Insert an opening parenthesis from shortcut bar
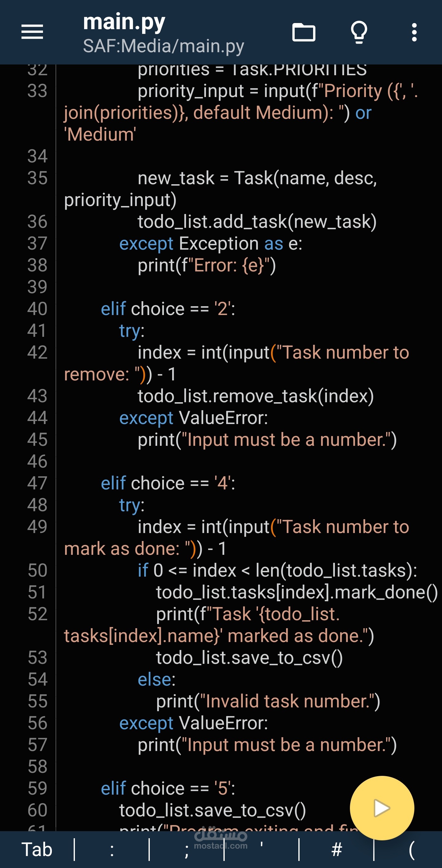Viewport: 442px width, 868px height. (x=411, y=850)
